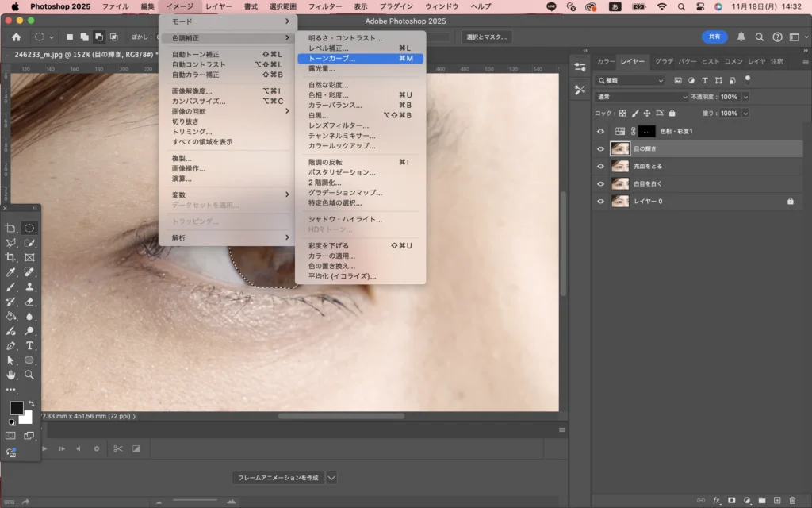Image resolution: width=812 pixels, height=508 pixels.
Task: Select the Eraser tool
Action: (29, 302)
